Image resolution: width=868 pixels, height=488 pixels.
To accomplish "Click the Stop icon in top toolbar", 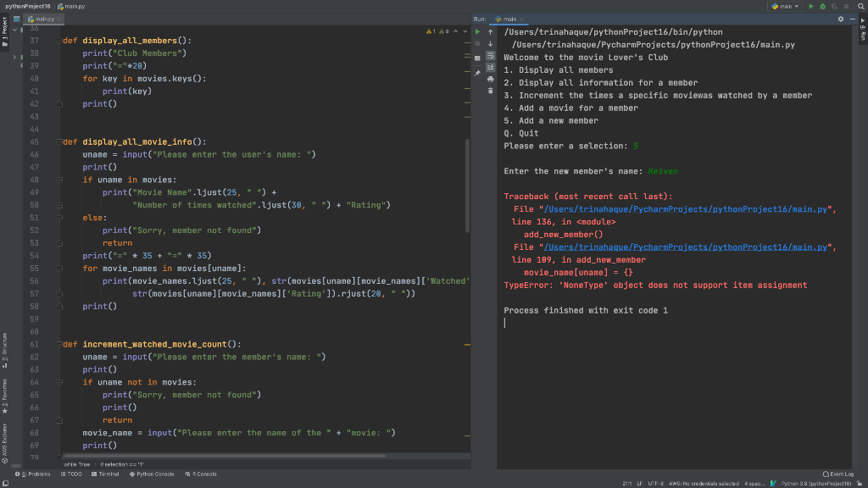I will pyautogui.click(x=846, y=6).
